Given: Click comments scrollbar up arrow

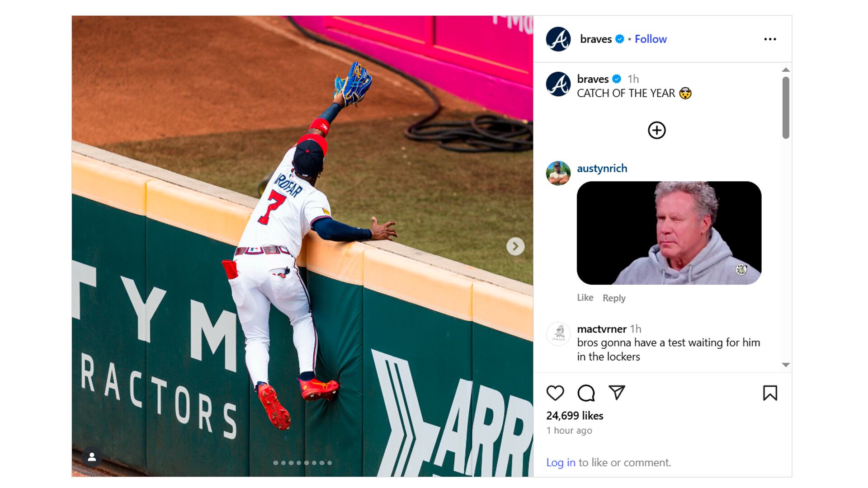Looking at the screenshot, I should click(x=786, y=70).
